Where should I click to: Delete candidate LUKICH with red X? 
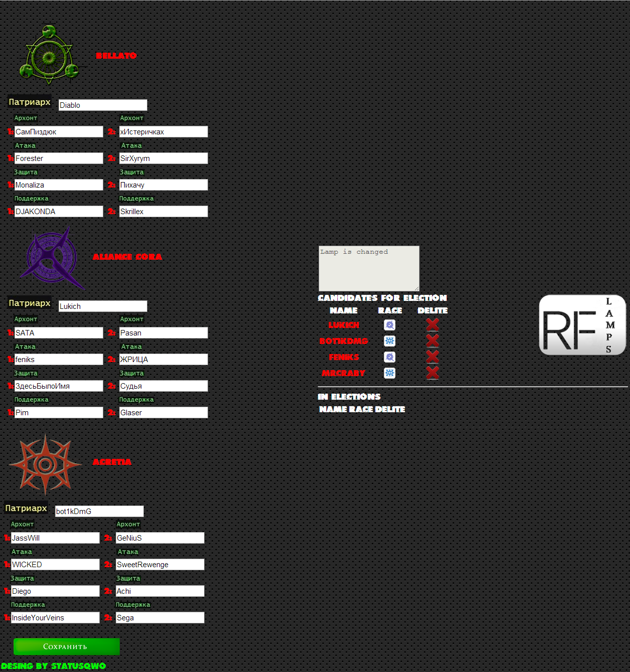tap(433, 325)
